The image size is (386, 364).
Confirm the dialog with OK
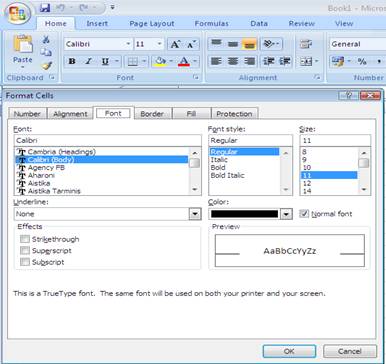[x=289, y=351]
